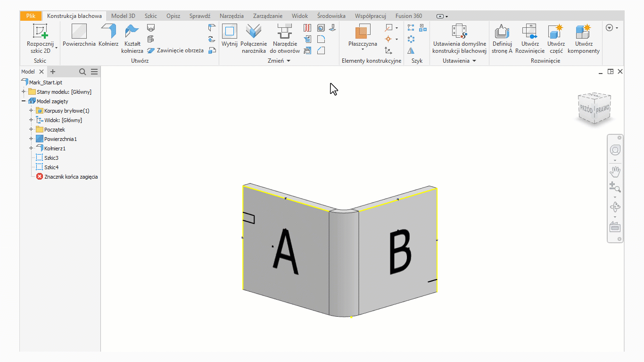Screen dimensions: 644x362
Task: Switch to the Model 3D tab
Action: (123, 16)
